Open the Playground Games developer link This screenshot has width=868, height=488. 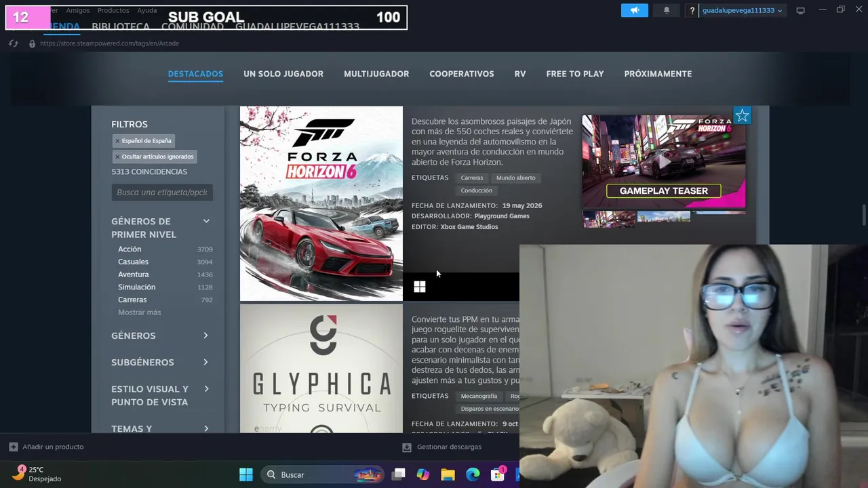pyautogui.click(x=502, y=216)
